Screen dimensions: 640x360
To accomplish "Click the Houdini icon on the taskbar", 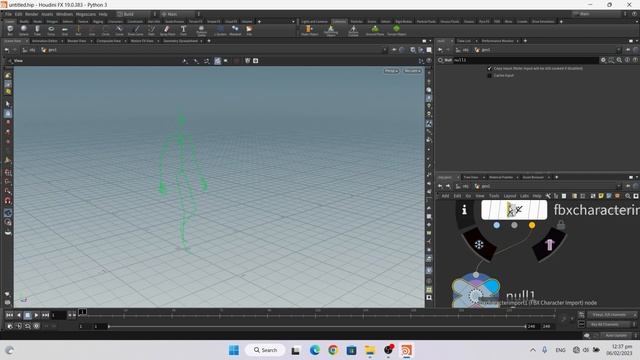I will (x=406, y=350).
